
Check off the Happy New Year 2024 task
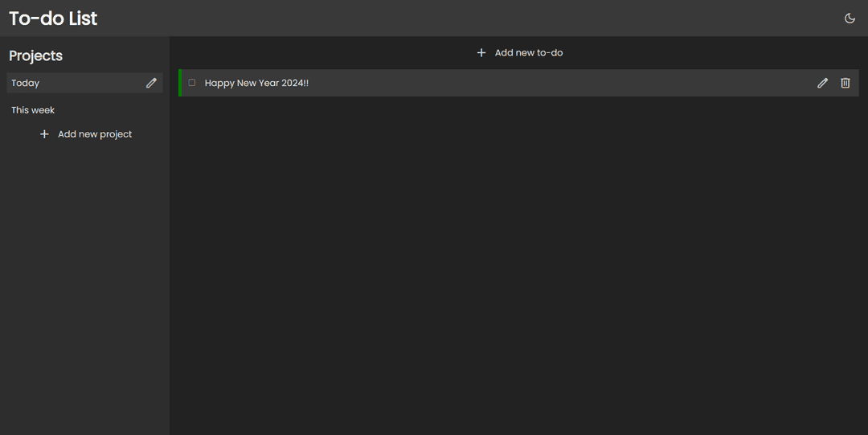click(x=192, y=83)
